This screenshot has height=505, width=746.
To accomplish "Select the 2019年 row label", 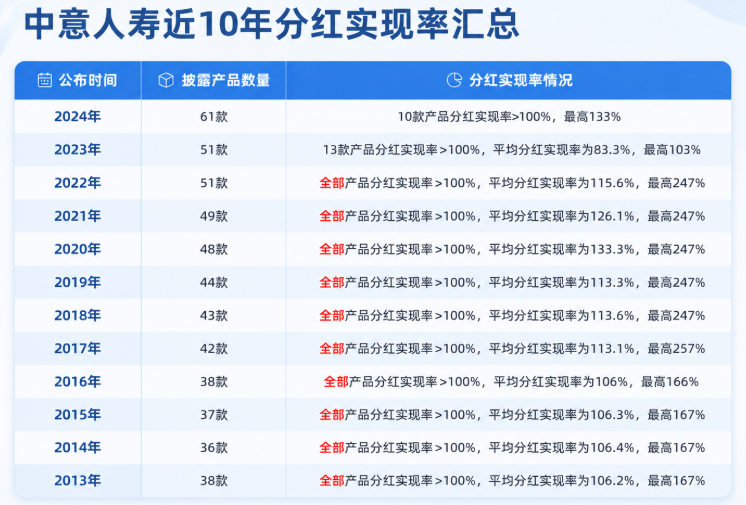I will pyautogui.click(x=78, y=282).
